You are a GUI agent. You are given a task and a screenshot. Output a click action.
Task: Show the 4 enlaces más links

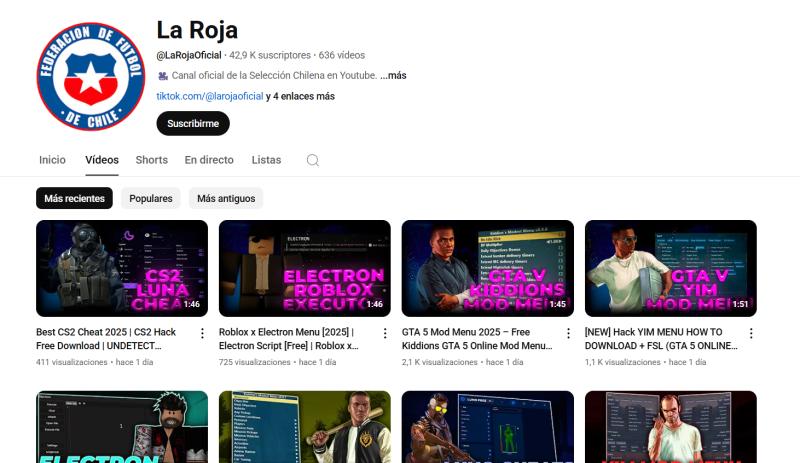(300, 96)
